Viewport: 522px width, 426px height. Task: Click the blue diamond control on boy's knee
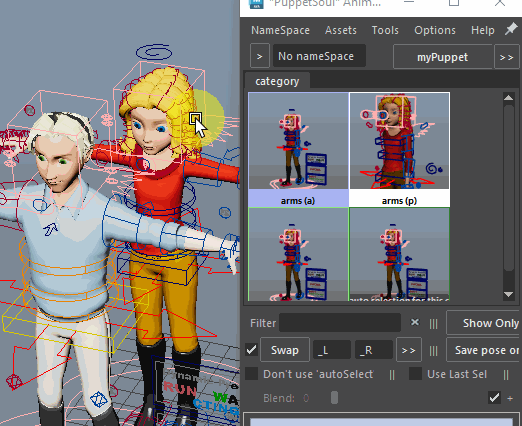click(99, 399)
